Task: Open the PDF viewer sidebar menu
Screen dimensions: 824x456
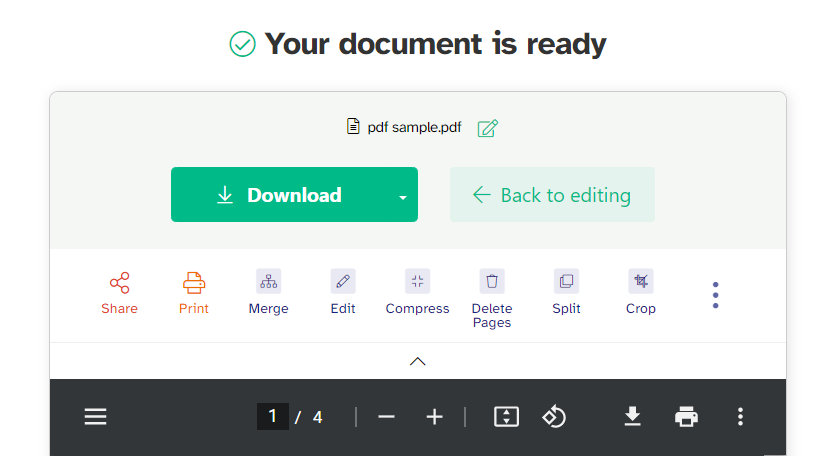Action: pyautogui.click(x=95, y=417)
